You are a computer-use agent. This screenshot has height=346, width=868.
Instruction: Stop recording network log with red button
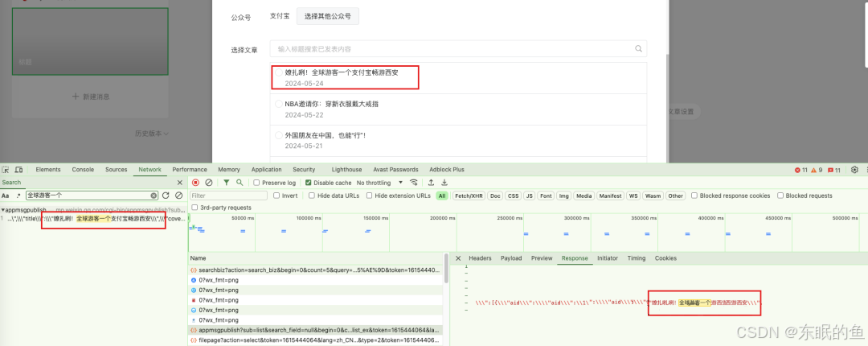coord(195,183)
